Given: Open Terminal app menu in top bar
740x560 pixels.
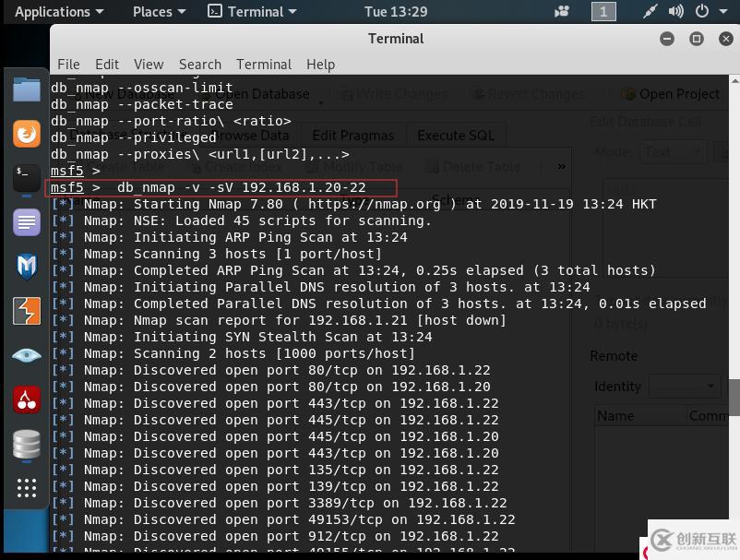Looking at the screenshot, I should tap(252, 12).
